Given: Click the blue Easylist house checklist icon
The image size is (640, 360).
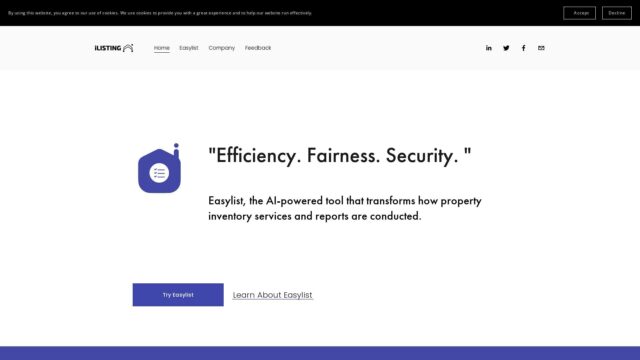Looking at the screenshot, I should (160, 168).
